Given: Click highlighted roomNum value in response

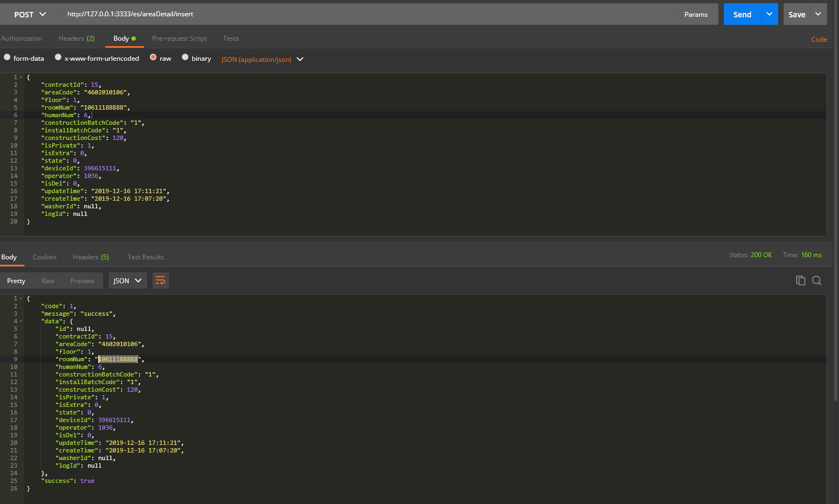Looking at the screenshot, I should click(118, 359).
